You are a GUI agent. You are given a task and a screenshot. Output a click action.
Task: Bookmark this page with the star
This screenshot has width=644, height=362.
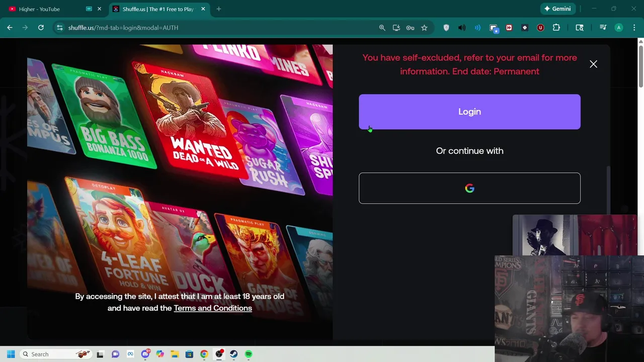pyautogui.click(x=424, y=28)
